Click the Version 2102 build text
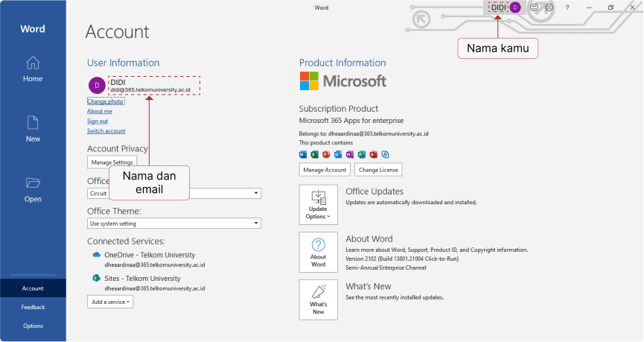Viewport: 644px width, 342px height. point(402,259)
